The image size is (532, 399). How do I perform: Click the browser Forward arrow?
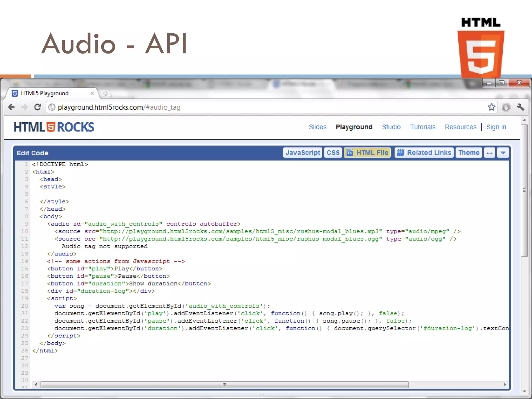pos(24,107)
